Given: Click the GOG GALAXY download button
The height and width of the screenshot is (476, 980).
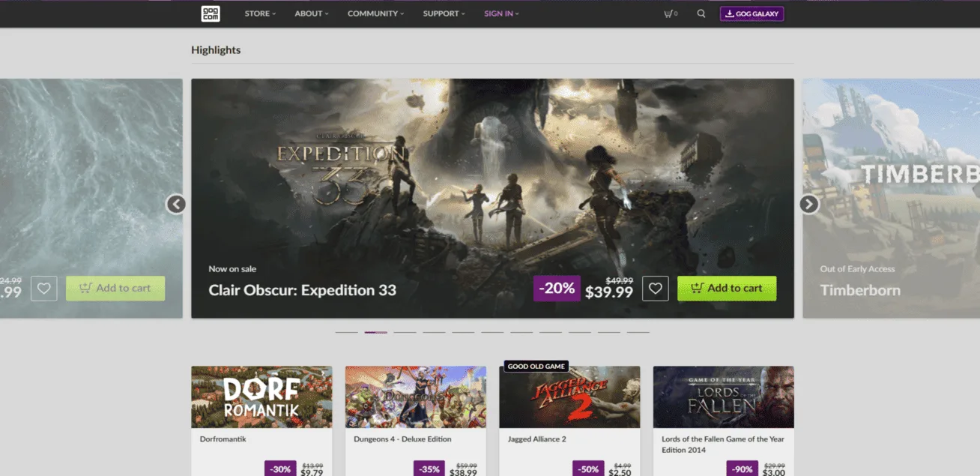Looking at the screenshot, I should [751, 13].
